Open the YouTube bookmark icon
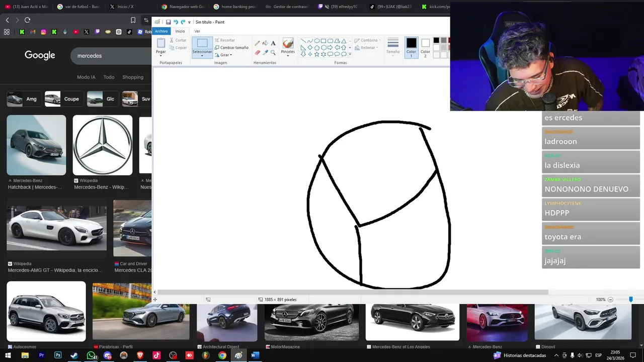Screen dimensions: 644x362 point(76,32)
